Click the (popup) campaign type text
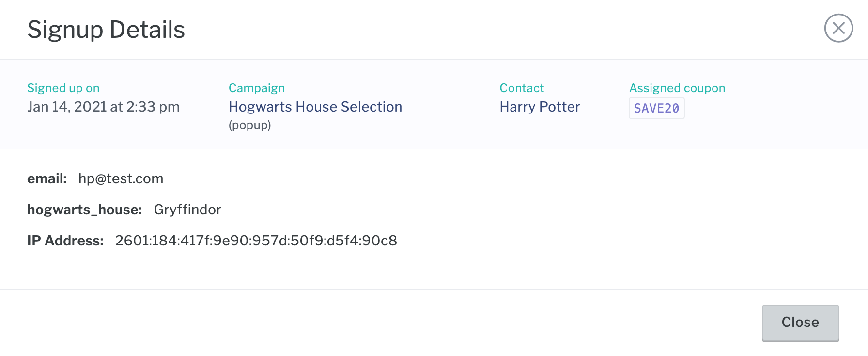The image size is (868, 356). (x=249, y=125)
